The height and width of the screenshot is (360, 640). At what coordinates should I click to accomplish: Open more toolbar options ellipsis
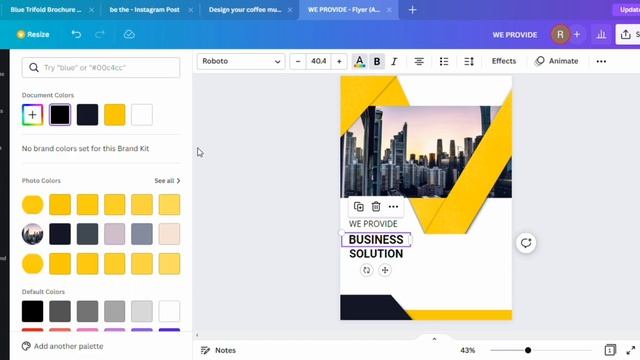601,62
